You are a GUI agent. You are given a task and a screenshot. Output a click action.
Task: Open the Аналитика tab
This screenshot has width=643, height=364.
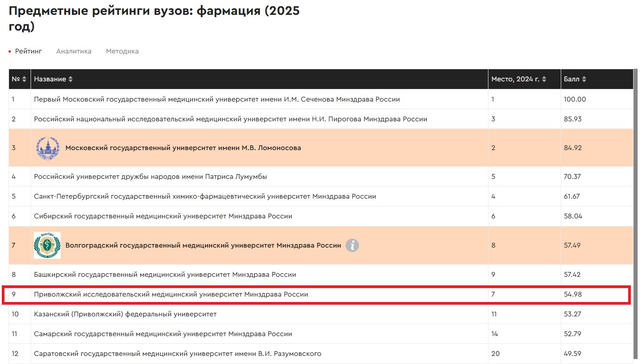click(74, 51)
